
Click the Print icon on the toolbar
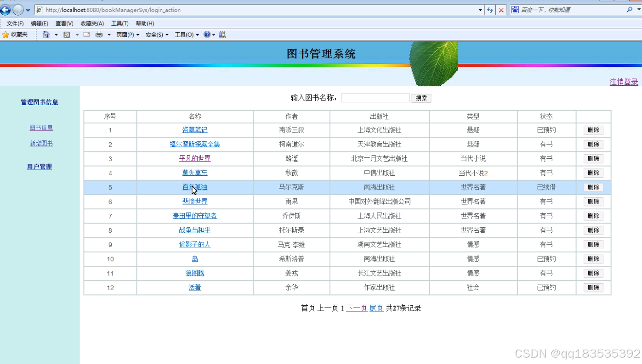[x=99, y=34]
